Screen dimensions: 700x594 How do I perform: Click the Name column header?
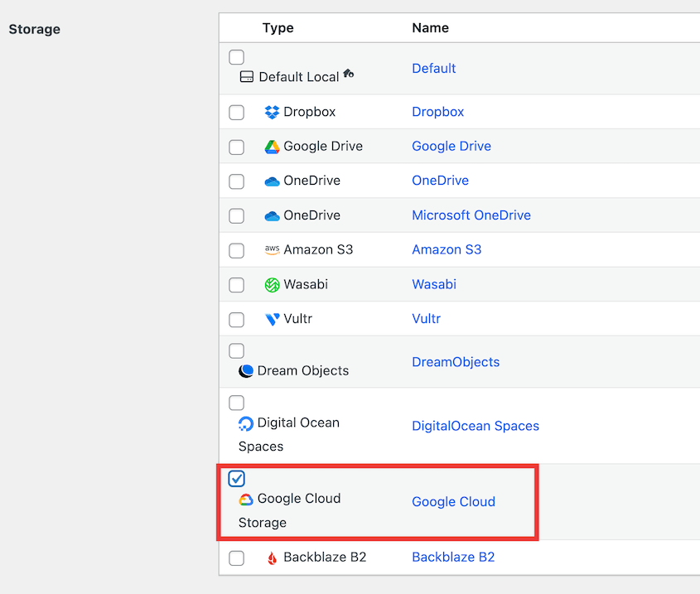(x=431, y=27)
